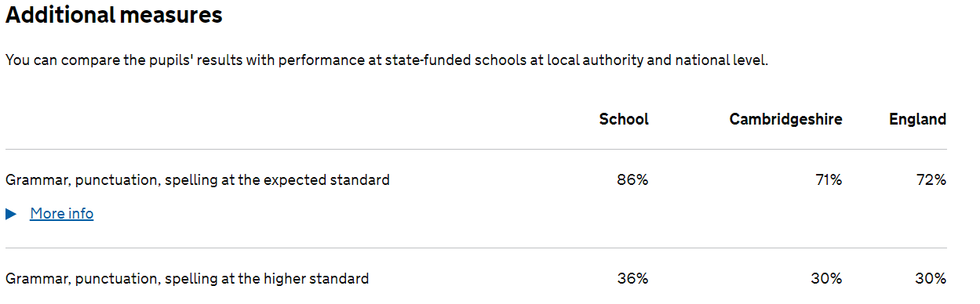The width and height of the screenshot is (980, 304).
Task: Open the More info link
Action: tap(62, 214)
